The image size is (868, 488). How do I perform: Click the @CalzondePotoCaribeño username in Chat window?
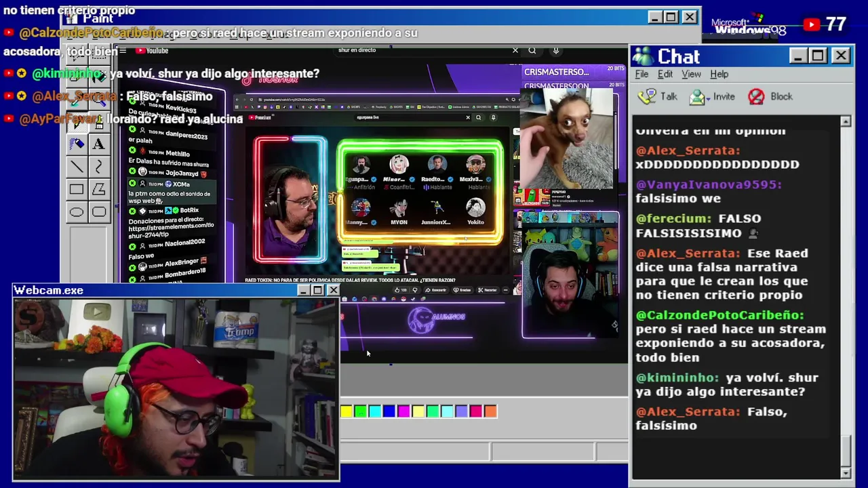click(719, 315)
